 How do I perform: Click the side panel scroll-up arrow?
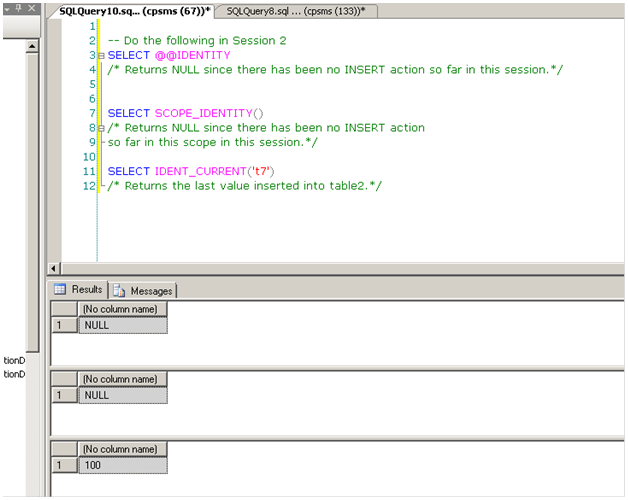(32, 47)
